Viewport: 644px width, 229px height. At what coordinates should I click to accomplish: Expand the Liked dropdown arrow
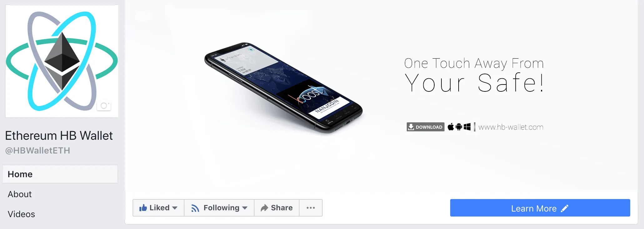tap(175, 208)
